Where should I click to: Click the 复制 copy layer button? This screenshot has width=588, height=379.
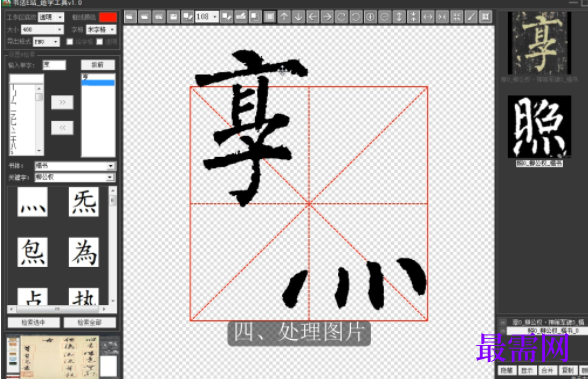568,370
